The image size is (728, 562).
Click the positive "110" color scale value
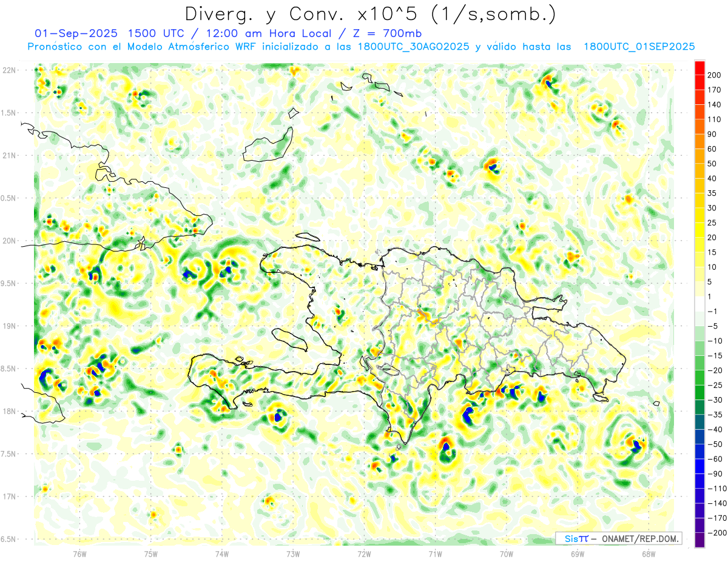click(x=715, y=119)
